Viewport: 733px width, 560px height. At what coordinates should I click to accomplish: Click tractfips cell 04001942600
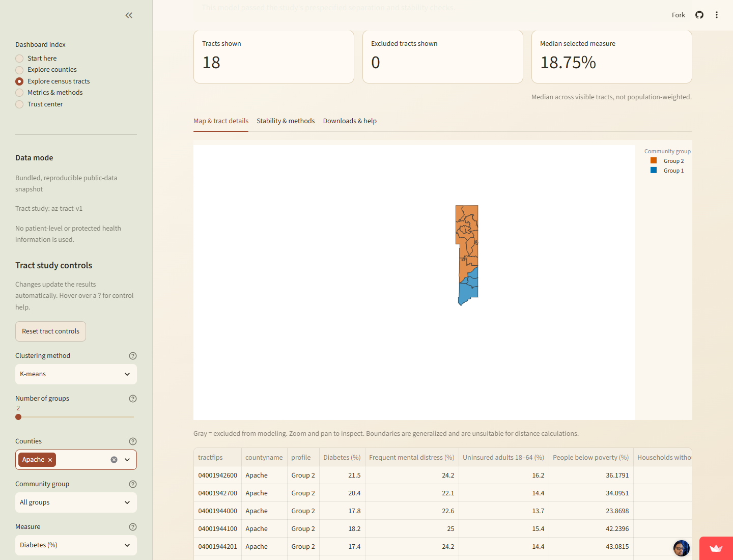click(217, 475)
